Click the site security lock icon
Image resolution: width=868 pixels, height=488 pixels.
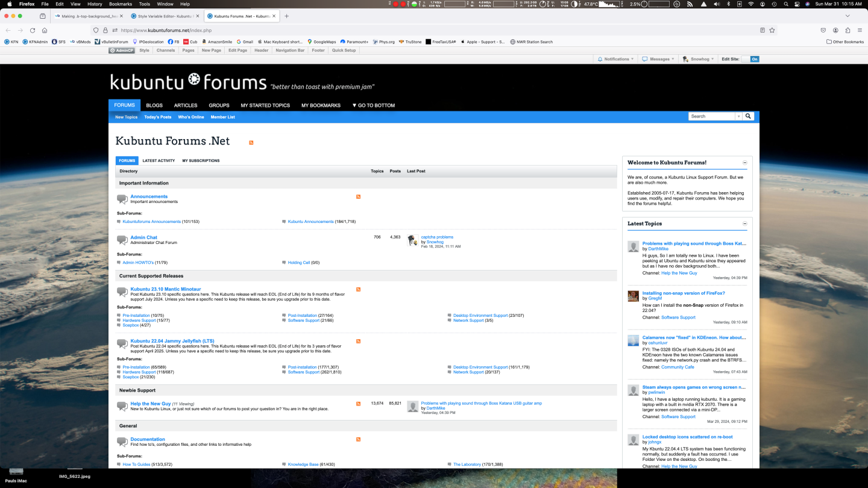point(105,30)
